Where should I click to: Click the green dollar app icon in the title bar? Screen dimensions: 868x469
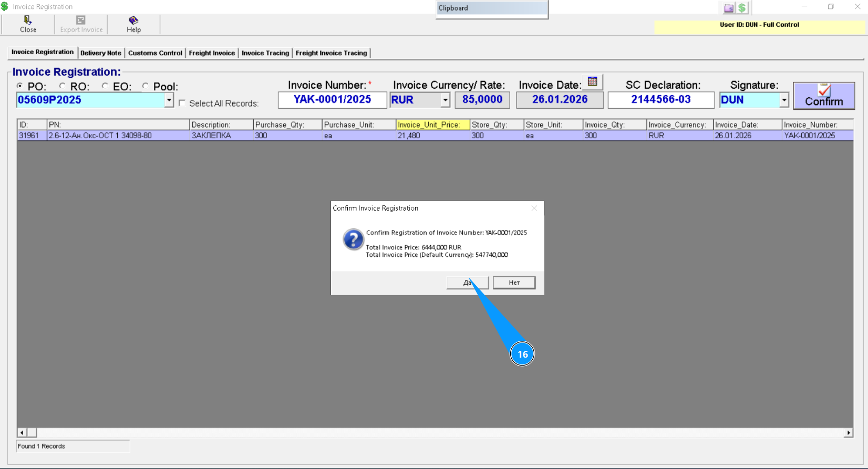pyautogui.click(x=5, y=6)
